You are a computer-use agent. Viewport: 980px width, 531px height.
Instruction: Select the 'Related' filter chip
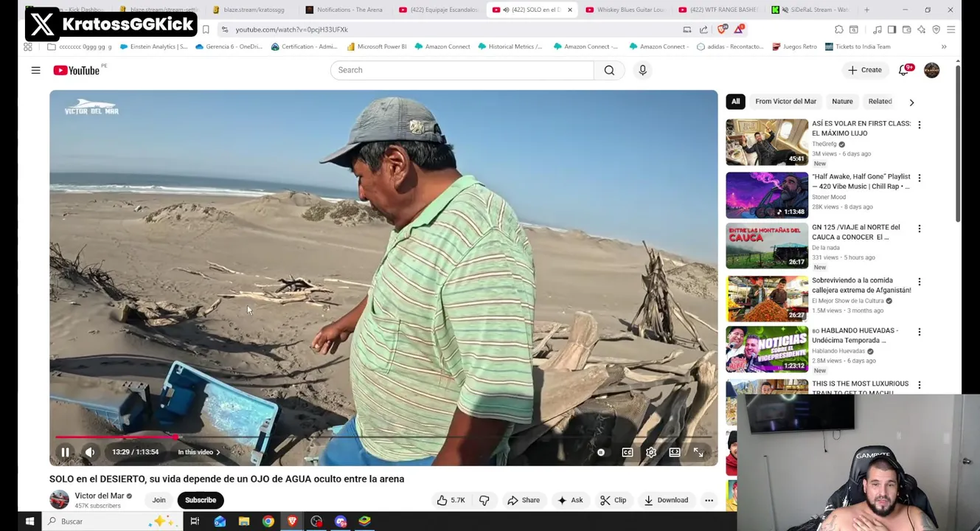point(880,101)
